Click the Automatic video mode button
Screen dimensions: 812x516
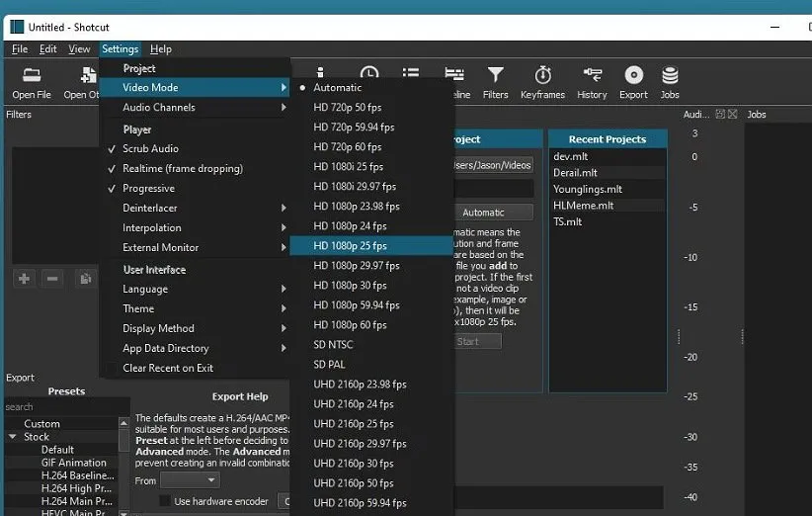point(494,213)
